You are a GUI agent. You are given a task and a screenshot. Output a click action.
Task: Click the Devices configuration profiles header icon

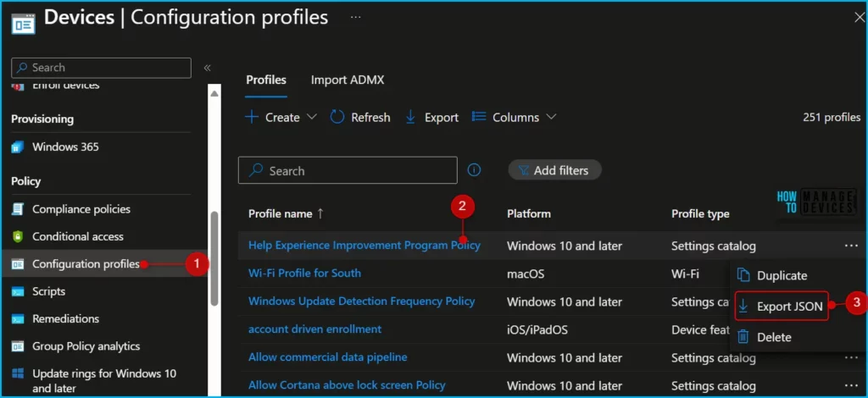click(23, 23)
